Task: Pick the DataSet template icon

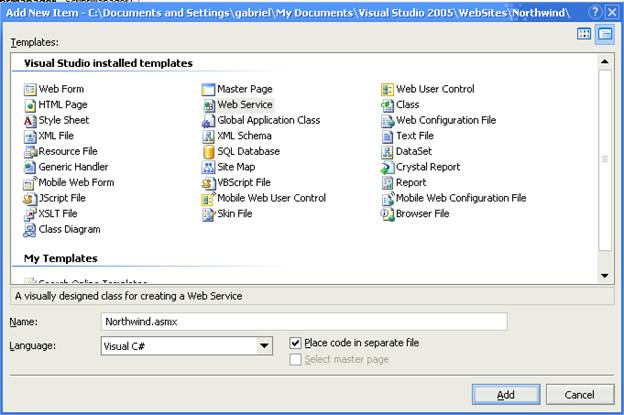Action: [x=388, y=152]
